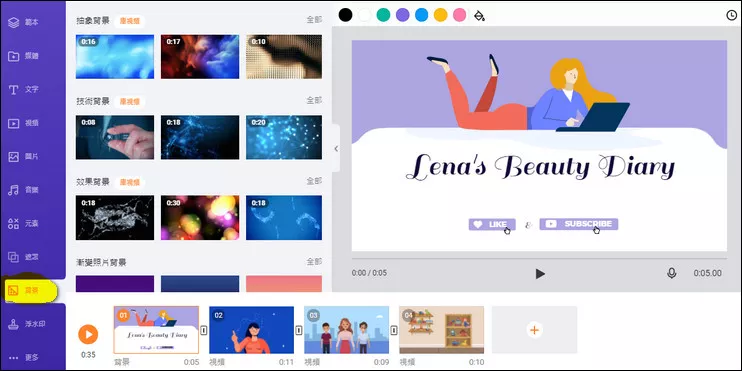The width and height of the screenshot is (742, 371).
Task: Click the paint bucket custom color icon
Action: pos(479,16)
